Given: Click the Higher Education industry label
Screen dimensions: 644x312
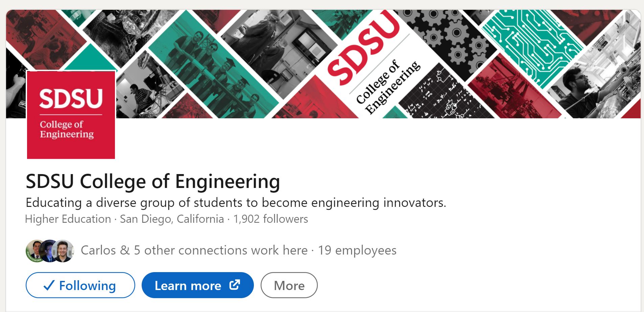Looking at the screenshot, I should point(68,219).
